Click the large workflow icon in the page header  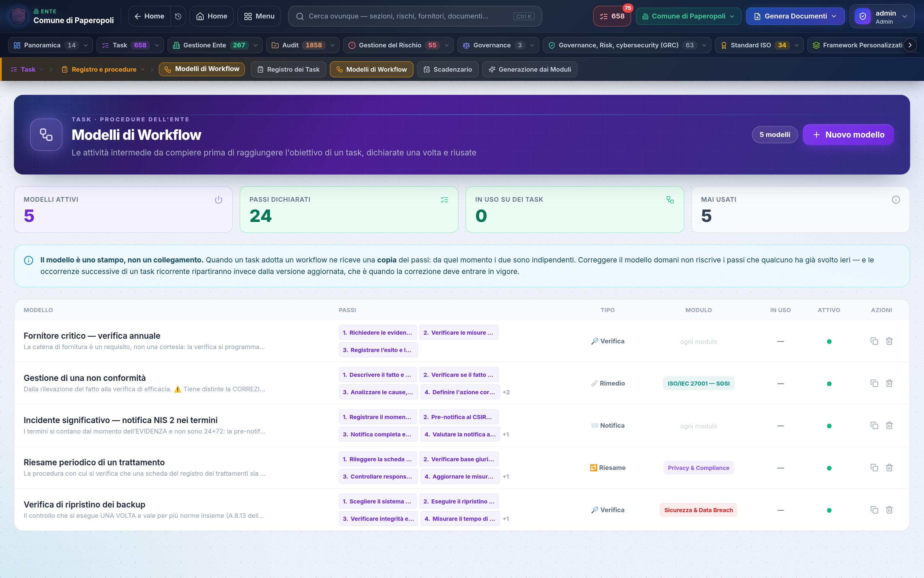(x=46, y=135)
